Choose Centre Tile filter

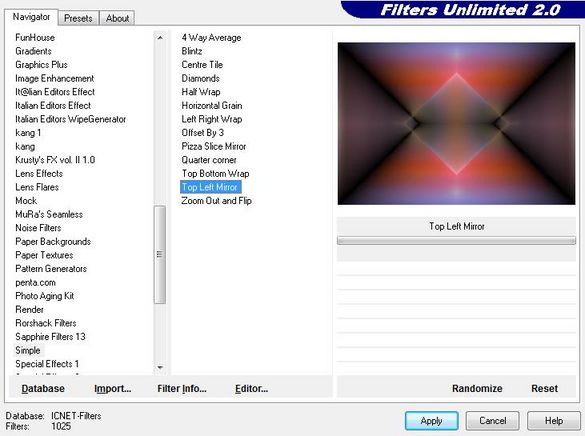pyautogui.click(x=202, y=65)
